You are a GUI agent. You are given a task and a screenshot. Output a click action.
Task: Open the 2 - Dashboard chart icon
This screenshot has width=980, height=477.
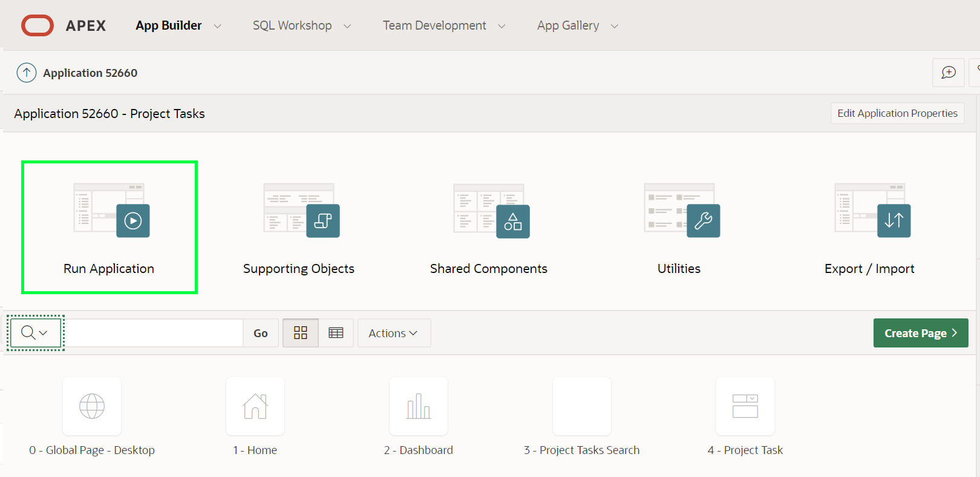419,406
